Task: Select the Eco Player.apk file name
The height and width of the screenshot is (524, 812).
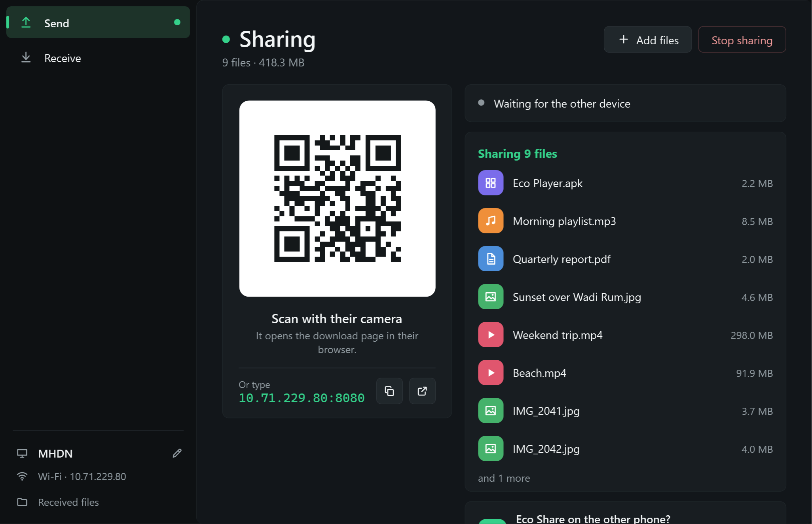Action: [x=548, y=183]
